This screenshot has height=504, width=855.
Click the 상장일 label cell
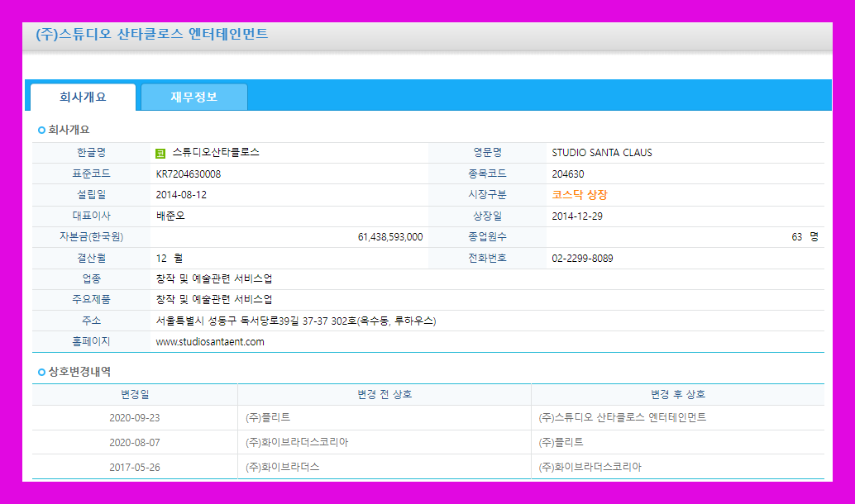(487, 216)
